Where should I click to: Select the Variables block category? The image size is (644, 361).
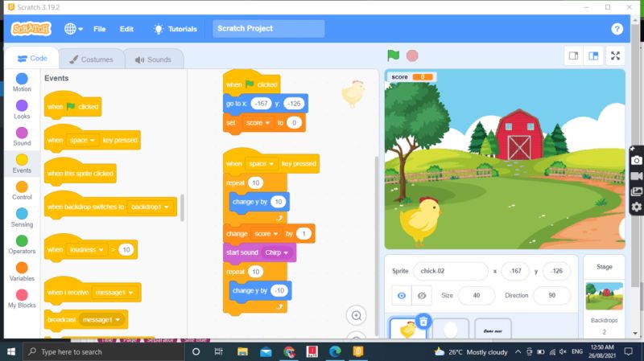(x=22, y=272)
